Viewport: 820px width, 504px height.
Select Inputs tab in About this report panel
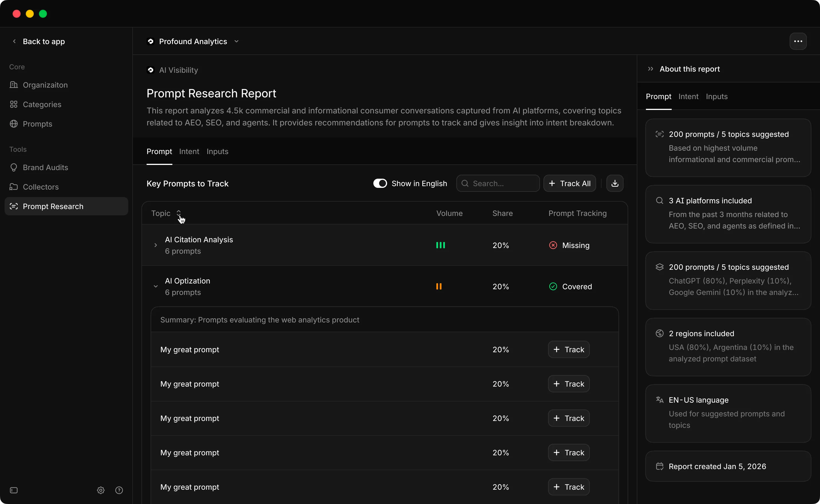[x=717, y=97]
